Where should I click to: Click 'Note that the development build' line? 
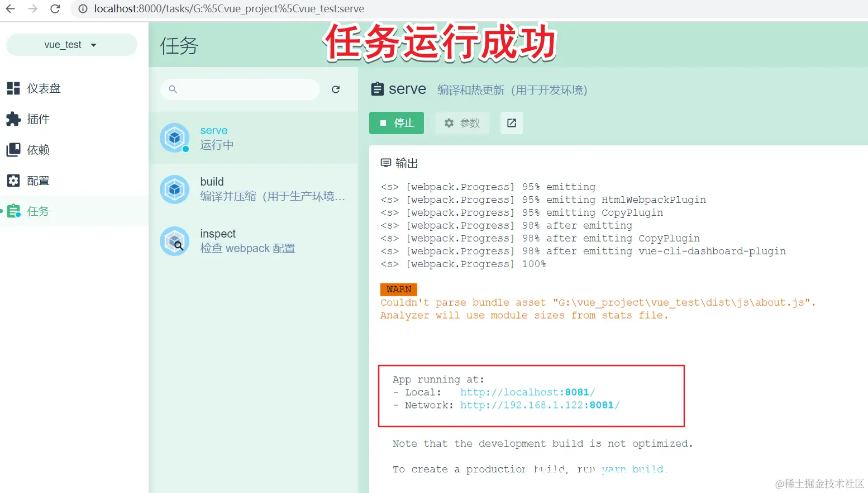[542, 444]
